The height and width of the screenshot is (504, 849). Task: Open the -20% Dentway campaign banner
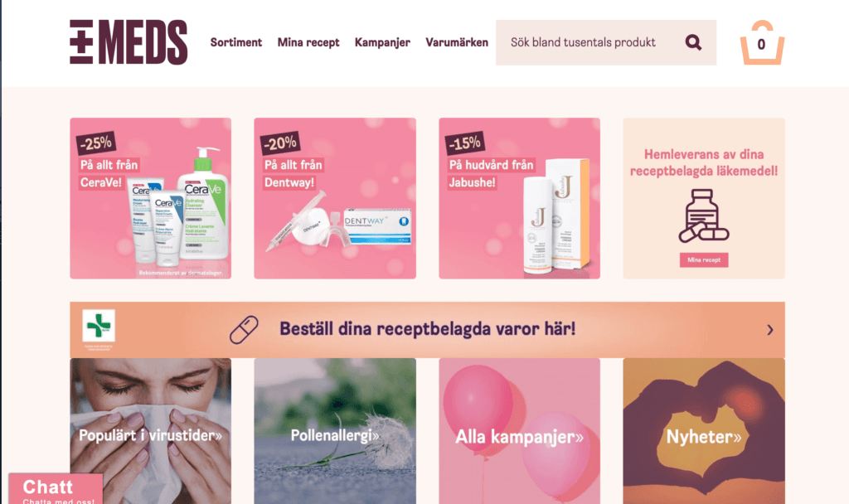point(335,198)
